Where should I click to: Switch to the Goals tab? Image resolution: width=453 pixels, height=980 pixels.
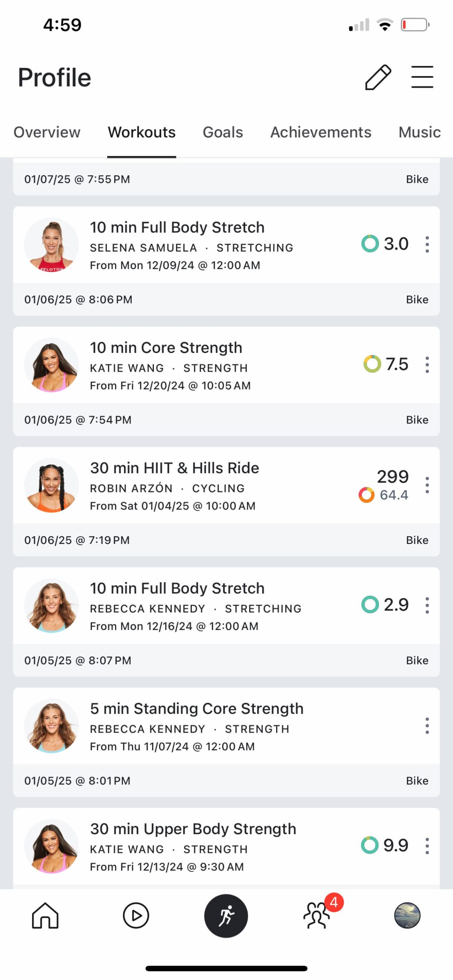click(x=222, y=132)
